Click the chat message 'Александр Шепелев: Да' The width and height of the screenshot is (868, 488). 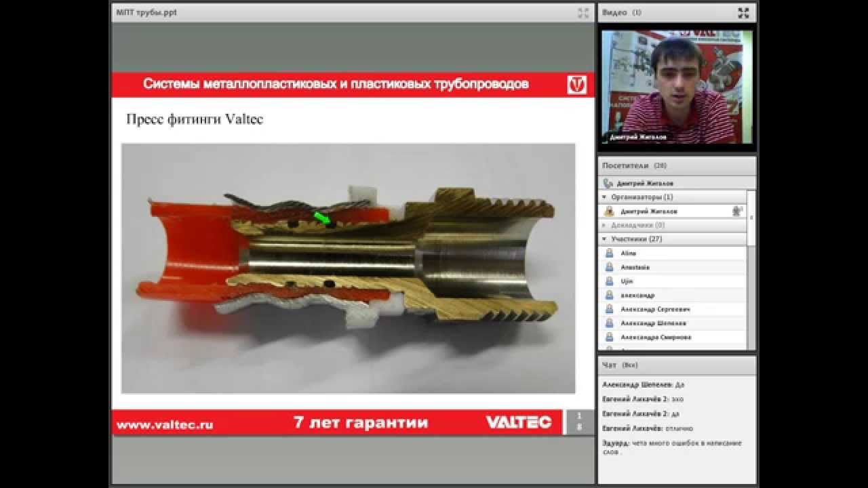[x=643, y=384]
